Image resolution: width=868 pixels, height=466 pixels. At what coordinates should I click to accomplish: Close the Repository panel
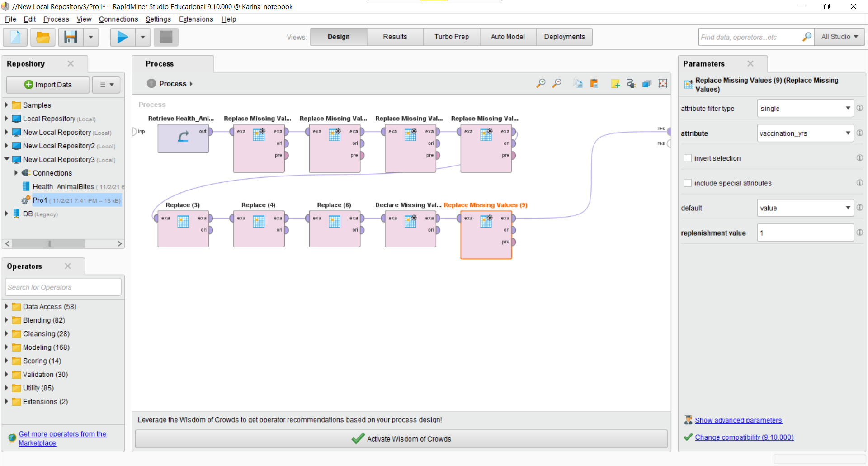[71, 63]
